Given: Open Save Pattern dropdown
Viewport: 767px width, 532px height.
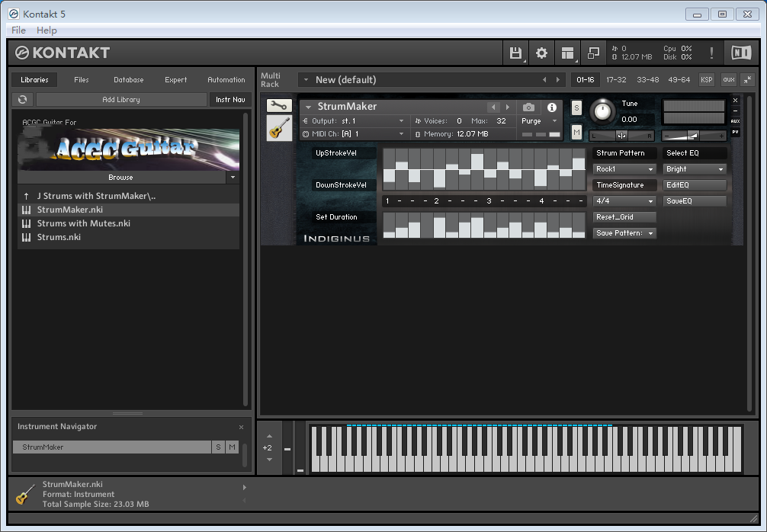Looking at the screenshot, I should tap(624, 233).
